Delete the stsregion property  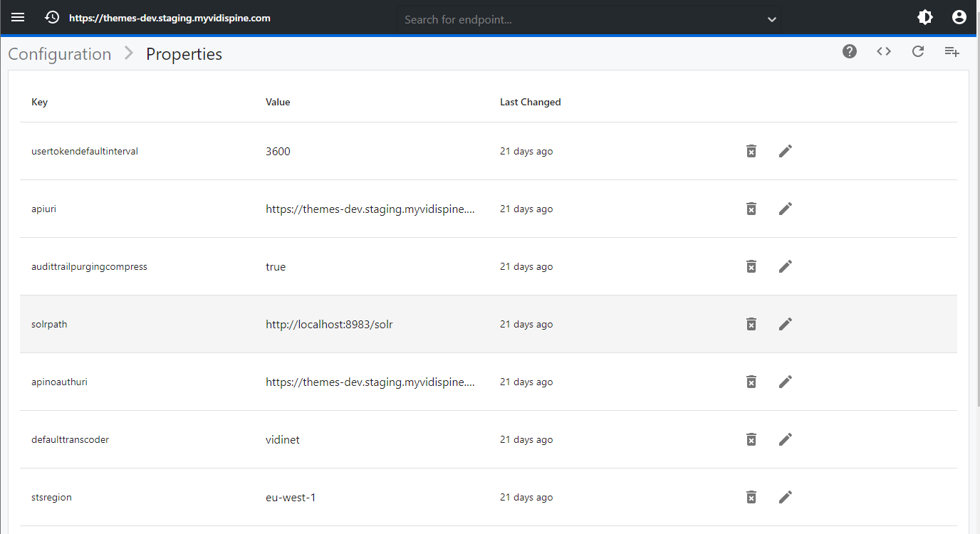click(x=751, y=497)
